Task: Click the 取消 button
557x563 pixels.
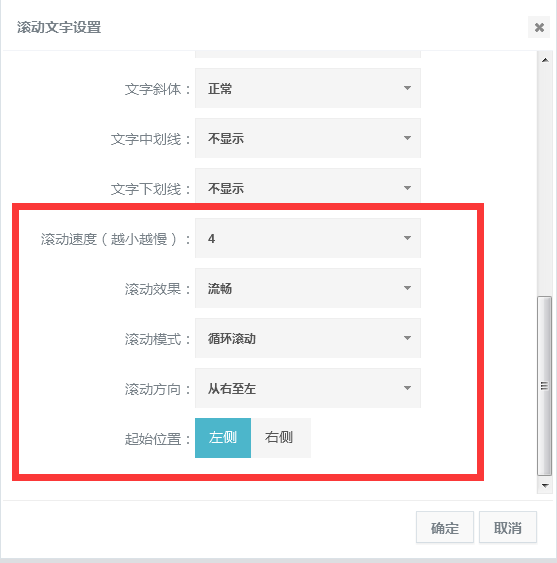Action: (x=508, y=527)
